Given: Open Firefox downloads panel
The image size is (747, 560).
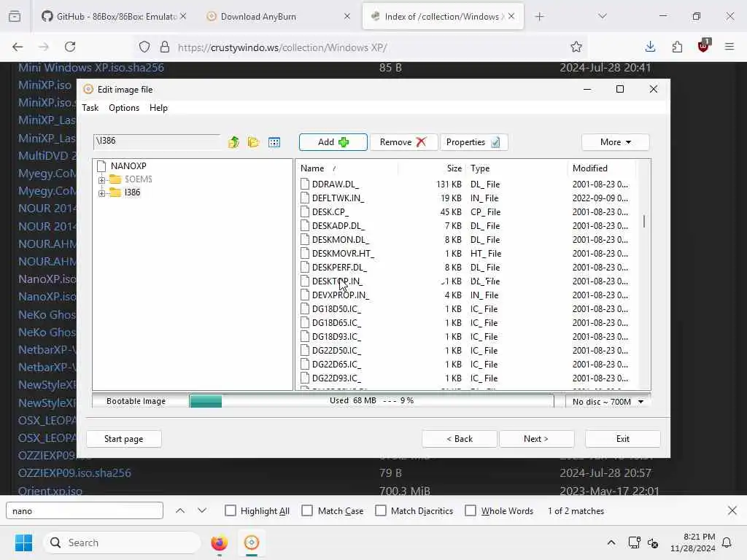Looking at the screenshot, I should [x=650, y=47].
